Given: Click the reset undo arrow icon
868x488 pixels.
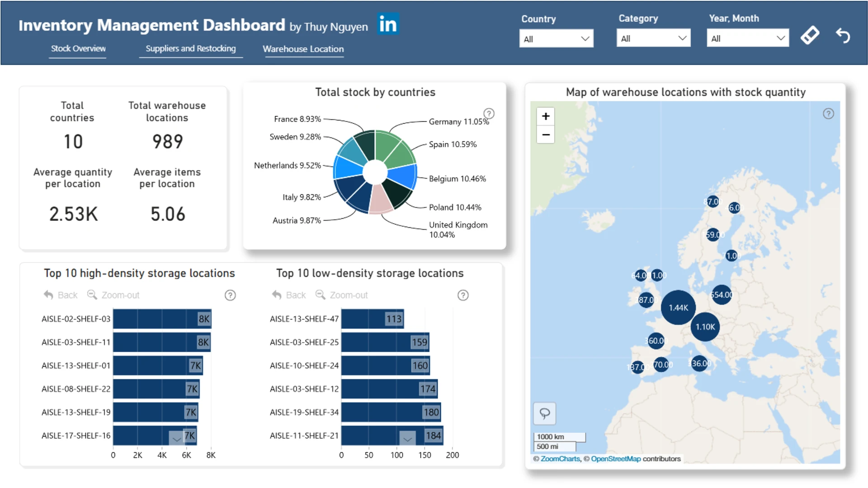Looking at the screenshot, I should 843,35.
